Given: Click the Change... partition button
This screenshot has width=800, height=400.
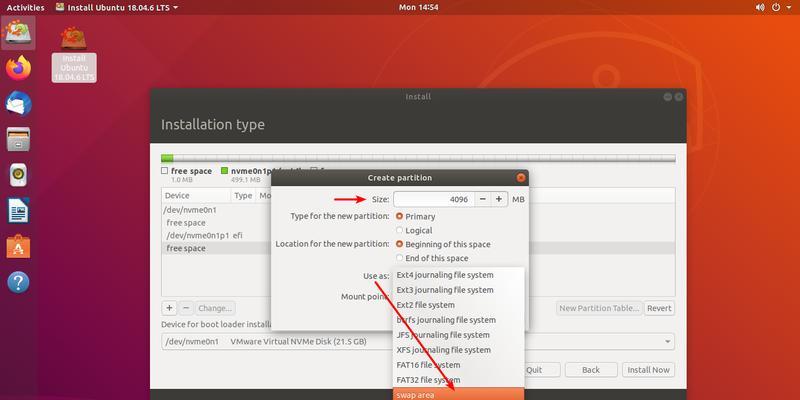Looking at the screenshot, I should 215,308.
